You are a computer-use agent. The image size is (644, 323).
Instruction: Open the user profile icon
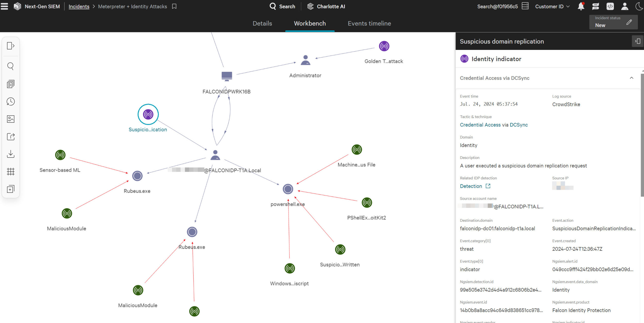click(x=625, y=6)
